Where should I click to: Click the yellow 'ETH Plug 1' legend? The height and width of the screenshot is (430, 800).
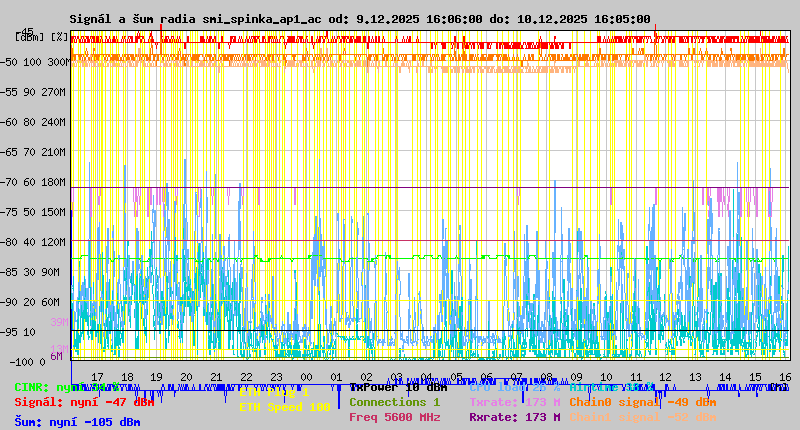point(274,393)
